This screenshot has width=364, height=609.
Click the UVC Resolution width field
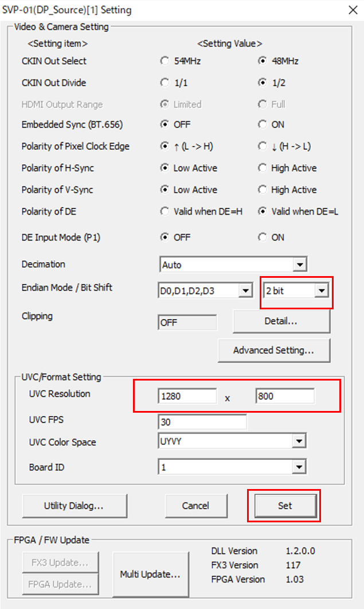coord(187,396)
